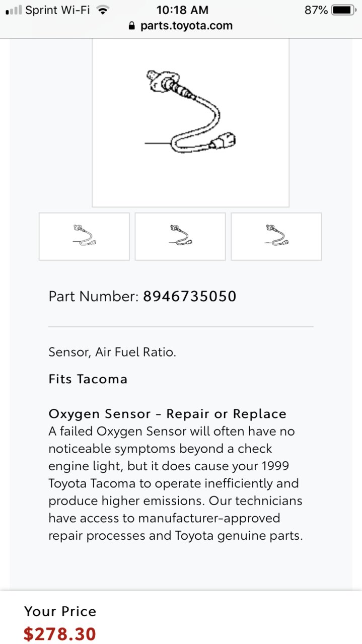Select the third sensor thumbnail
Viewport: 362px width, 644px height.
pos(276,236)
